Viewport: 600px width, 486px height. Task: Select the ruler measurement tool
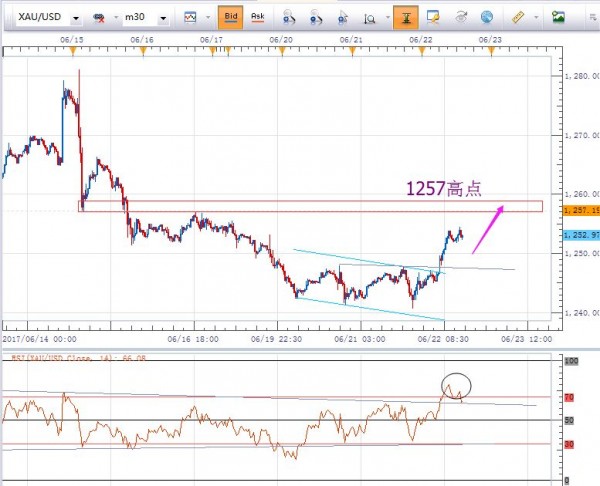pos(518,17)
